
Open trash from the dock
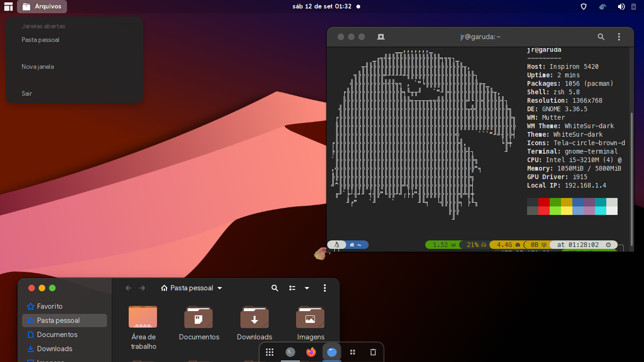tap(373, 352)
